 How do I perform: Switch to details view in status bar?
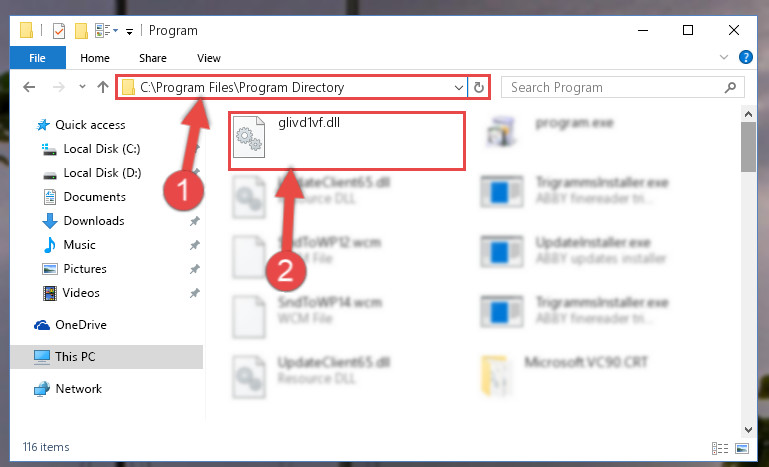pos(720,448)
